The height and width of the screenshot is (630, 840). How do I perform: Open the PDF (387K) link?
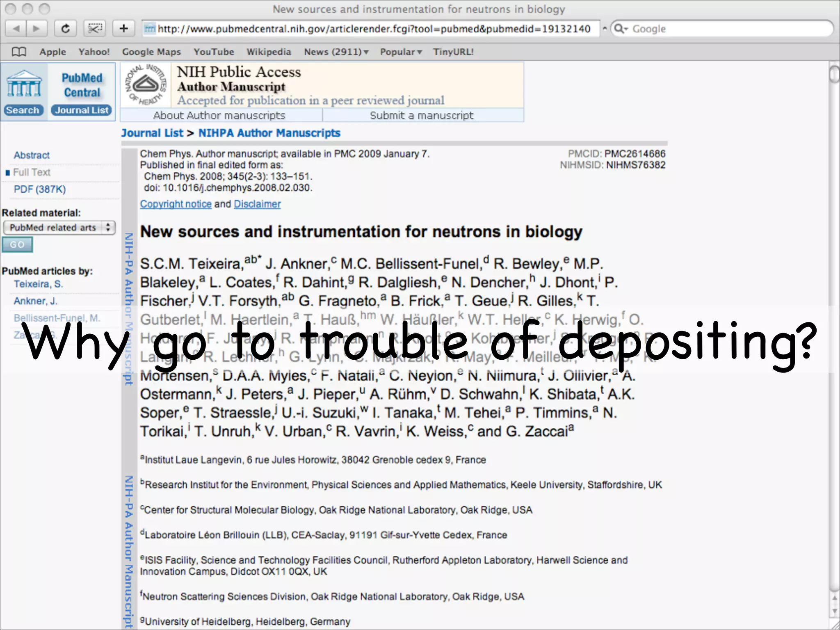pyautogui.click(x=39, y=189)
